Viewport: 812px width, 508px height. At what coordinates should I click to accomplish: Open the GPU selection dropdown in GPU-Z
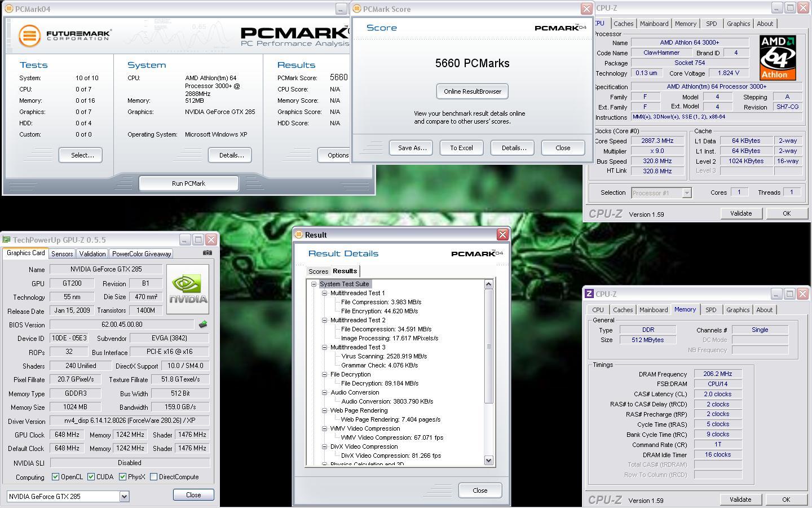pos(124,497)
